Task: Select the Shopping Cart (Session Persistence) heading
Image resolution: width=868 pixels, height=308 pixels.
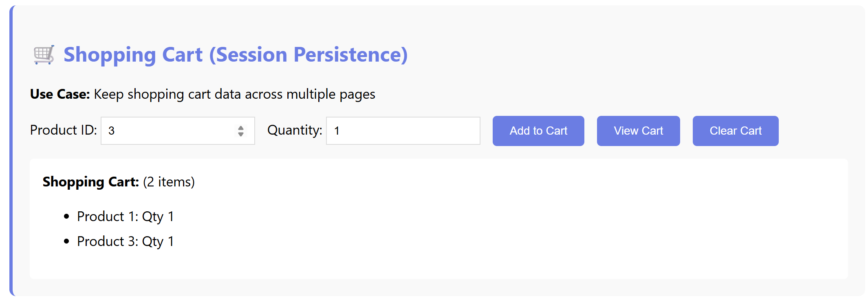Action: click(236, 55)
